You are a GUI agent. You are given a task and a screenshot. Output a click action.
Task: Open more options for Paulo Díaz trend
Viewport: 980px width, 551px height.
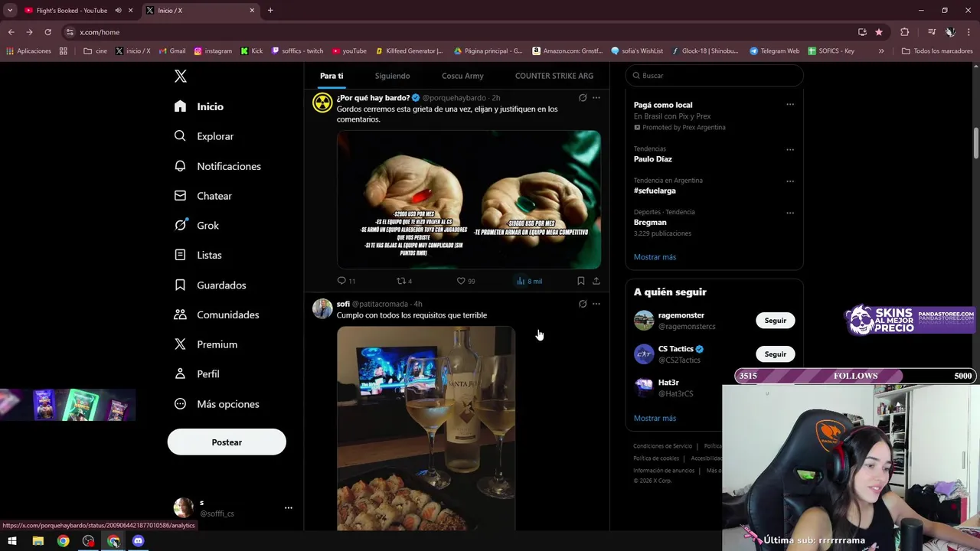click(790, 149)
